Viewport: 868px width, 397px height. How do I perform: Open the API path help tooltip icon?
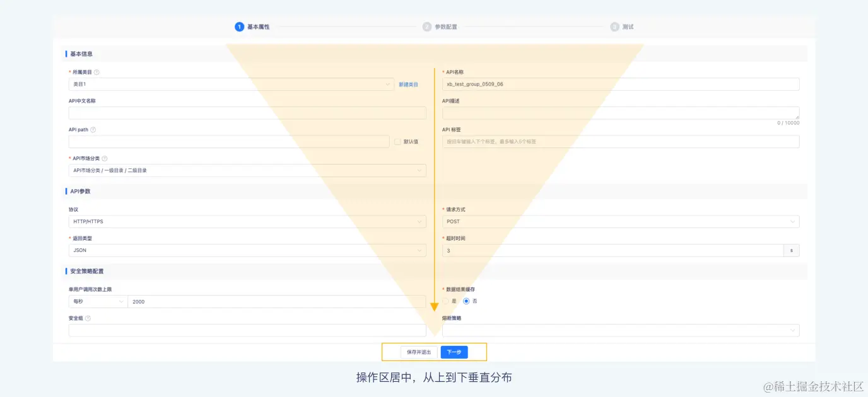(x=93, y=129)
